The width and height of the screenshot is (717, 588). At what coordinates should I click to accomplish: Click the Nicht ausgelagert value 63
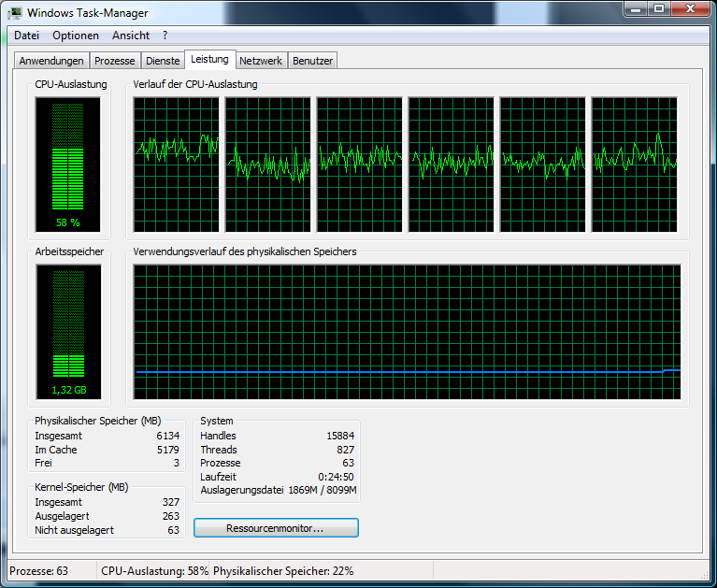[173, 530]
